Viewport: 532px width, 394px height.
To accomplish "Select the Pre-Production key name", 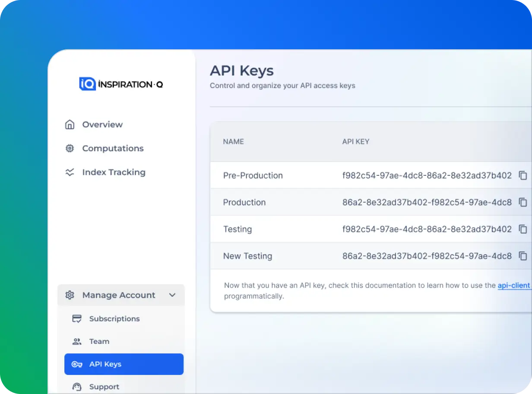I will pos(253,175).
